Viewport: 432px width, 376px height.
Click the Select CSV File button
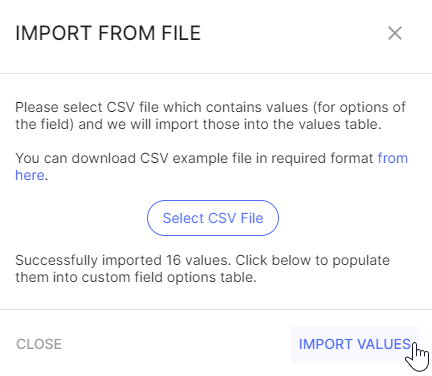click(213, 218)
